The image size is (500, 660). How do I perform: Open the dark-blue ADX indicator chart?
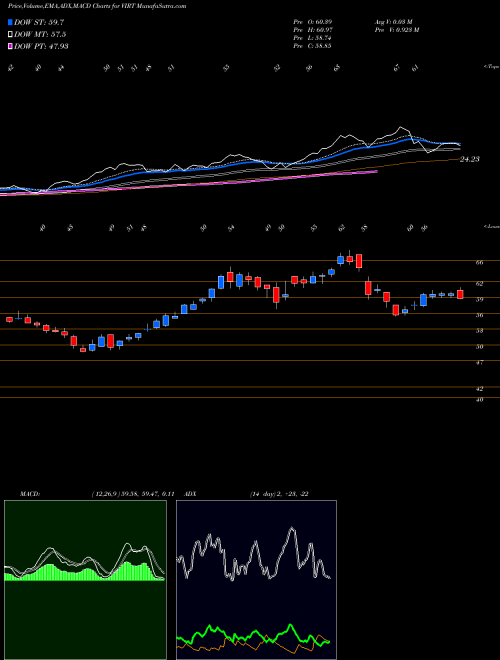256,580
